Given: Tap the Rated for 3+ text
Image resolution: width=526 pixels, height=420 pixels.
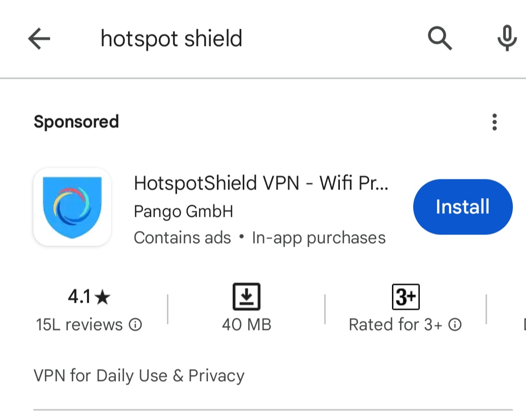Looking at the screenshot, I should (x=396, y=324).
